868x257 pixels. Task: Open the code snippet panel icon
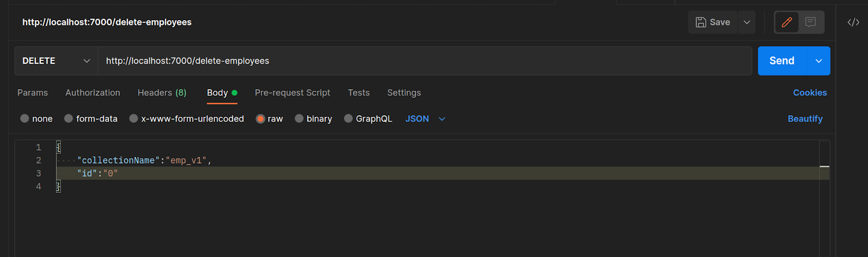(853, 22)
